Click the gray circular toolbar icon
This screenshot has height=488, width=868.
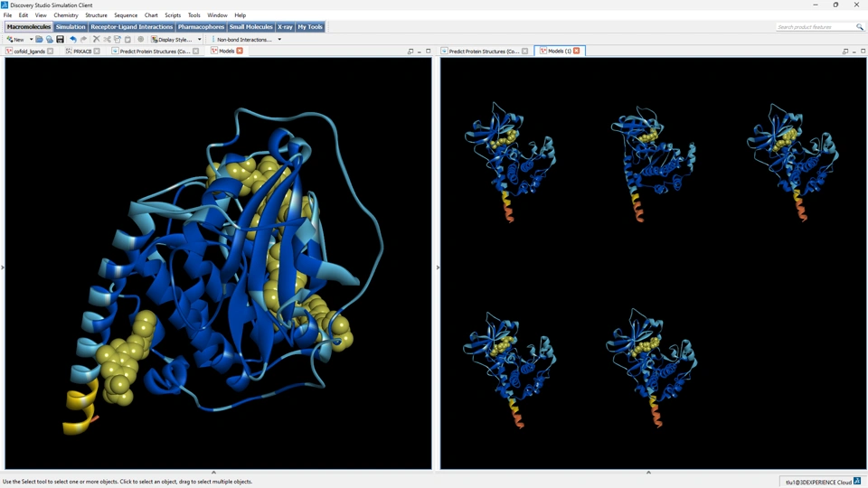(x=141, y=39)
